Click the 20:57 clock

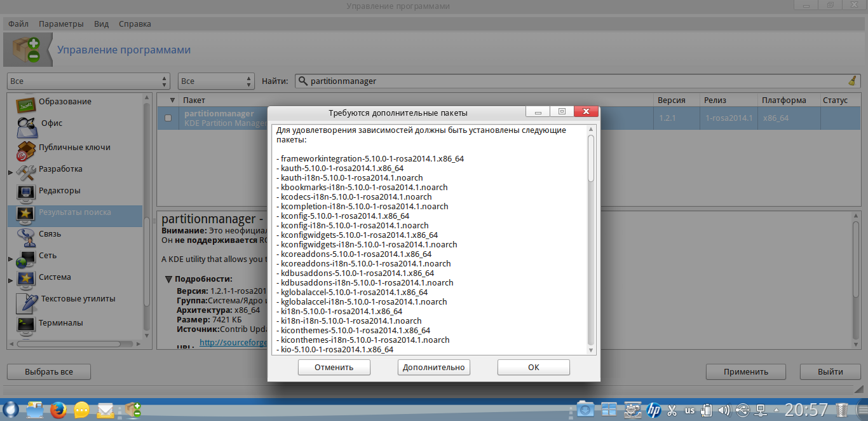(x=806, y=410)
